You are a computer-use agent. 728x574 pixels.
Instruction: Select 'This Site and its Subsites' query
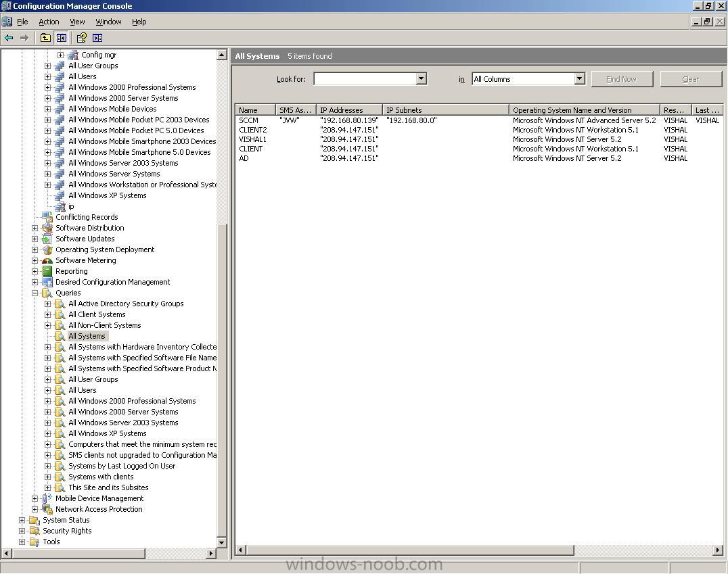point(108,487)
